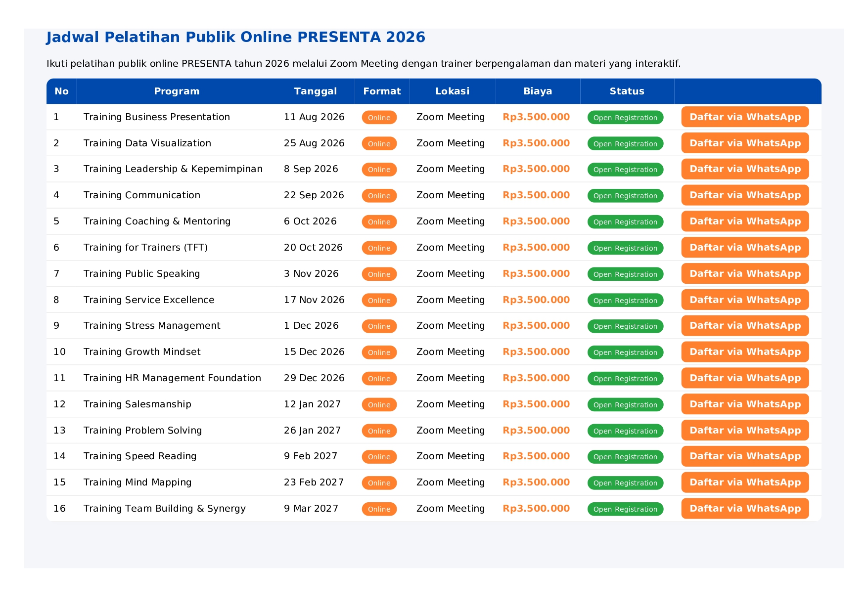
Task: Register via WhatsApp for Training Leadership & Kepemimpinan
Action: coord(745,169)
